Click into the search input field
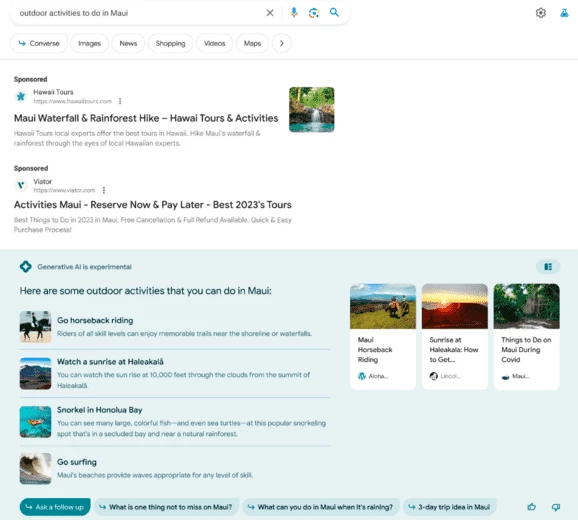This screenshot has width=578, height=520. (x=140, y=13)
